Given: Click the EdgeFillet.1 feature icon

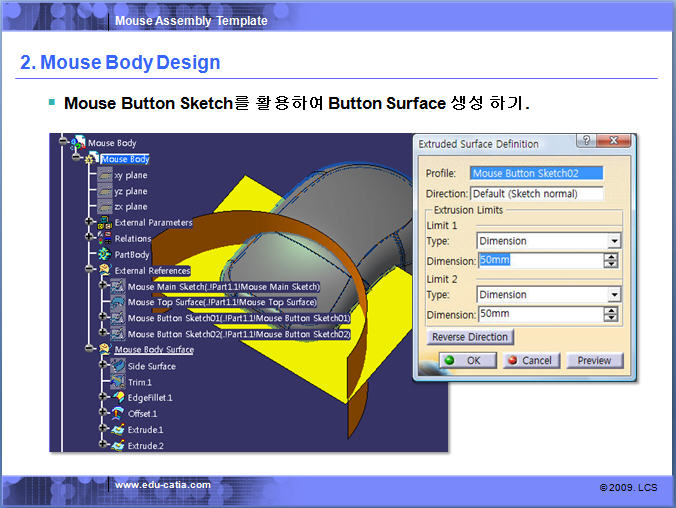Looking at the screenshot, I should click(x=116, y=398).
